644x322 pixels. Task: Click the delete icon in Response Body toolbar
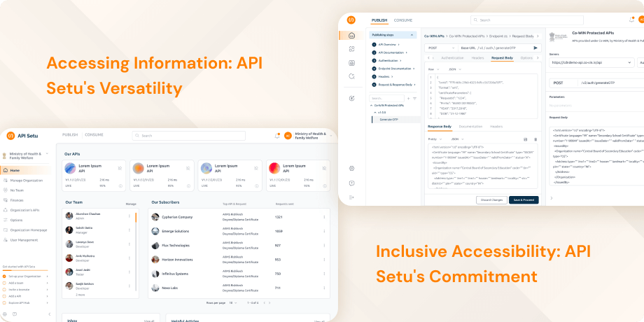click(x=535, y=139)
